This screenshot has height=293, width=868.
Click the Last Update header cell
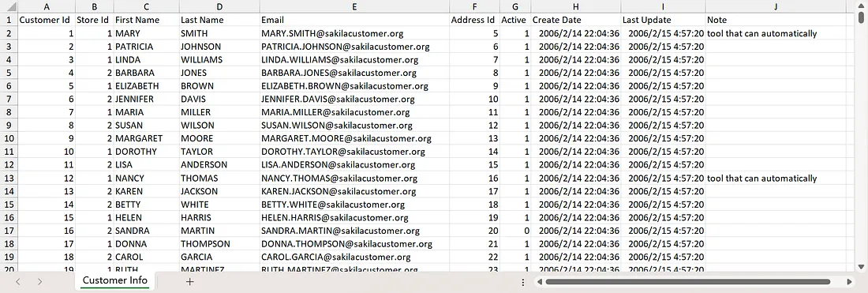663,20
